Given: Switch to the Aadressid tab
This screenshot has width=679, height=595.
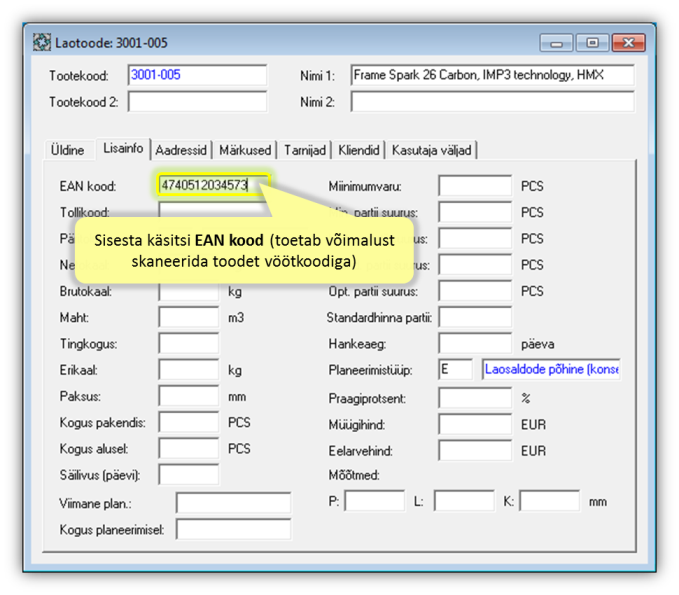Looking at the screenshot, I should tap(181, 150).
